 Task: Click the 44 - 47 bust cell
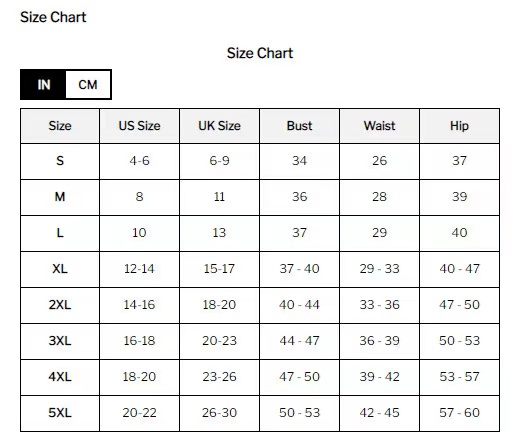(299, 341)
